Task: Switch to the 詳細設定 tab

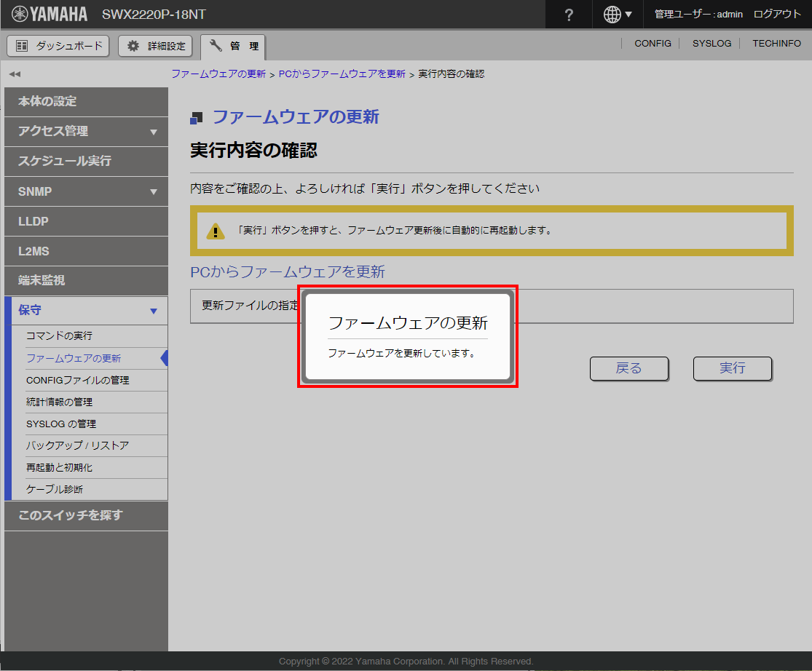Action: 157,46
